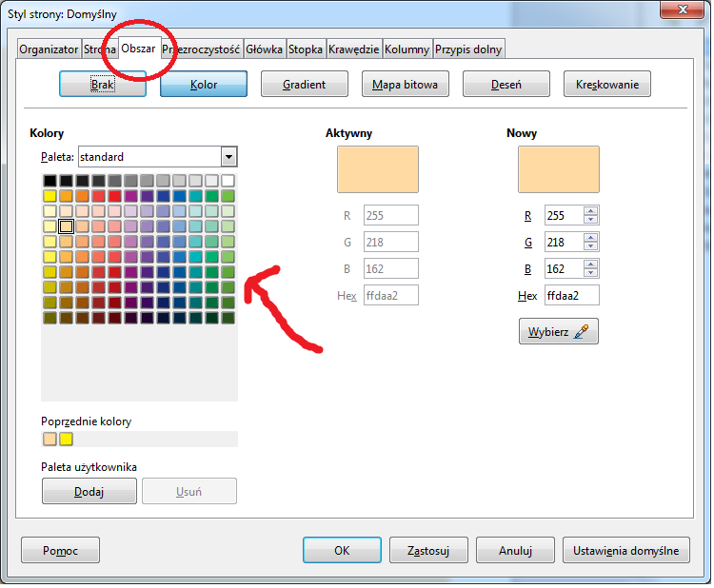Click the Hex input field under Nowy
Screen dimensions: 714x588
click(571, 296)
